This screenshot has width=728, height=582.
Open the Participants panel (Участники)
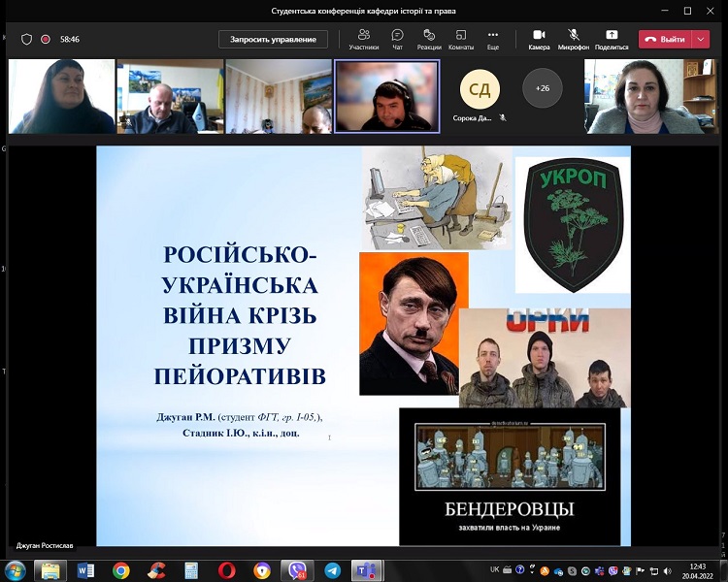pos(364,40)
